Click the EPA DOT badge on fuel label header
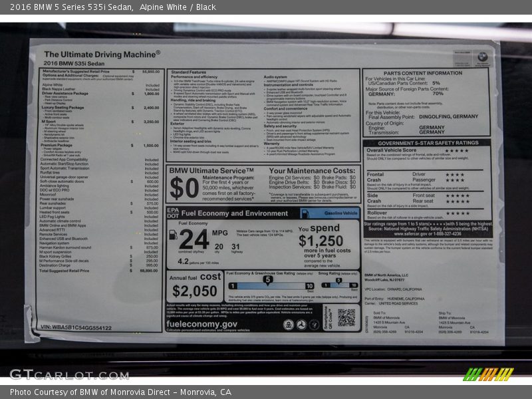The image size is (532, 399). [173, 213]
